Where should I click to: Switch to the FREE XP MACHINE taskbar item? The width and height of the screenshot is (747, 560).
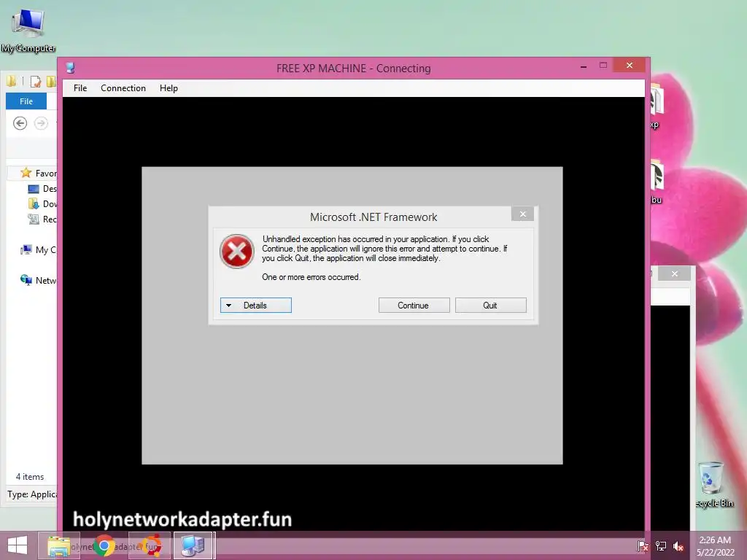[193, 545]
